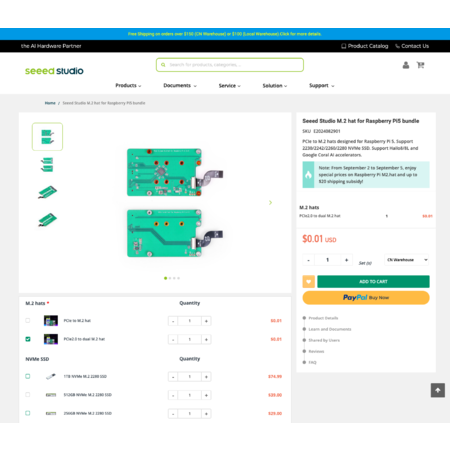Open the user account icon
The image size is (450, 450).
(x=406, y=65)
